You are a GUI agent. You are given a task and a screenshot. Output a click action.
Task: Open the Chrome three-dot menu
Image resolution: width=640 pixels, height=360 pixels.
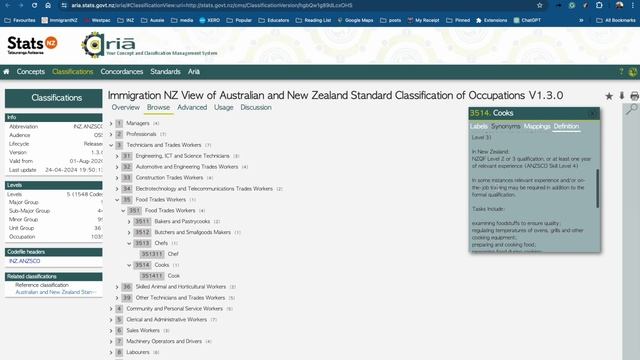[634, 5]
